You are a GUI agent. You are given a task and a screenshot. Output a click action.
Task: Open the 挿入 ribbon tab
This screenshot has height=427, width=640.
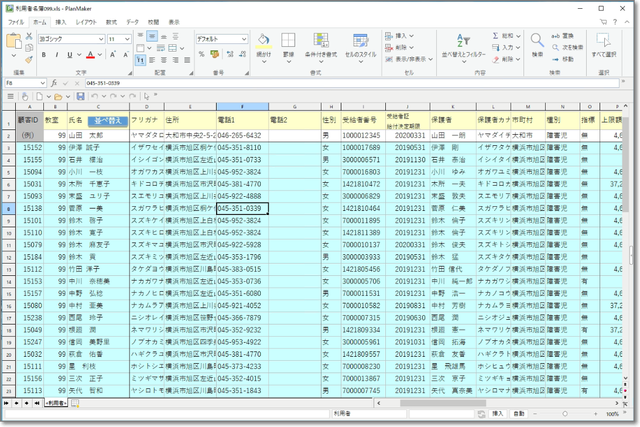[61, 21]
